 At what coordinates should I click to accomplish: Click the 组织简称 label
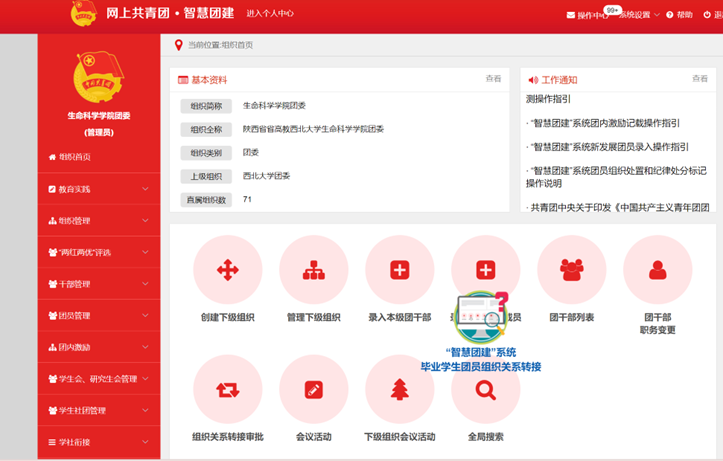pyautogui.click(x=206, y=106)
